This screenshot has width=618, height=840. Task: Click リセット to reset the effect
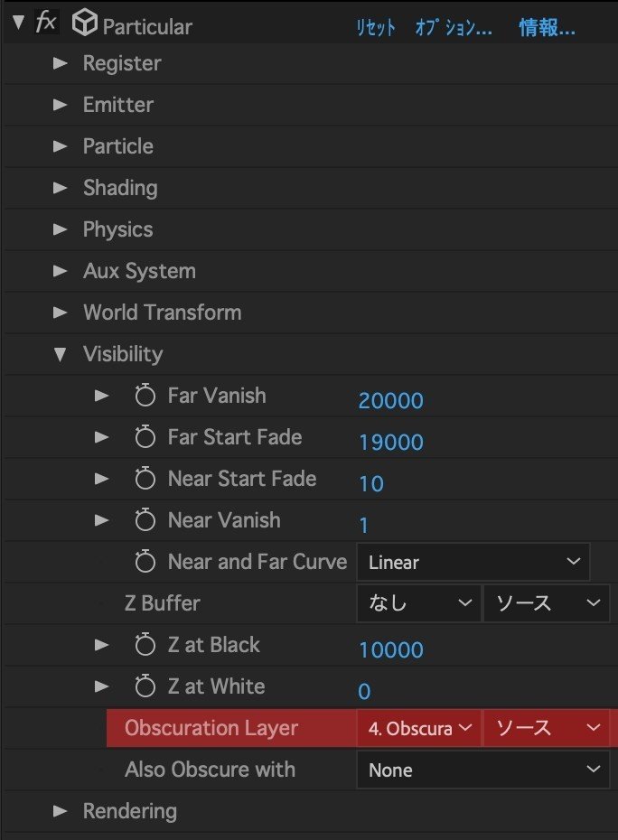(x=376, y=27)
